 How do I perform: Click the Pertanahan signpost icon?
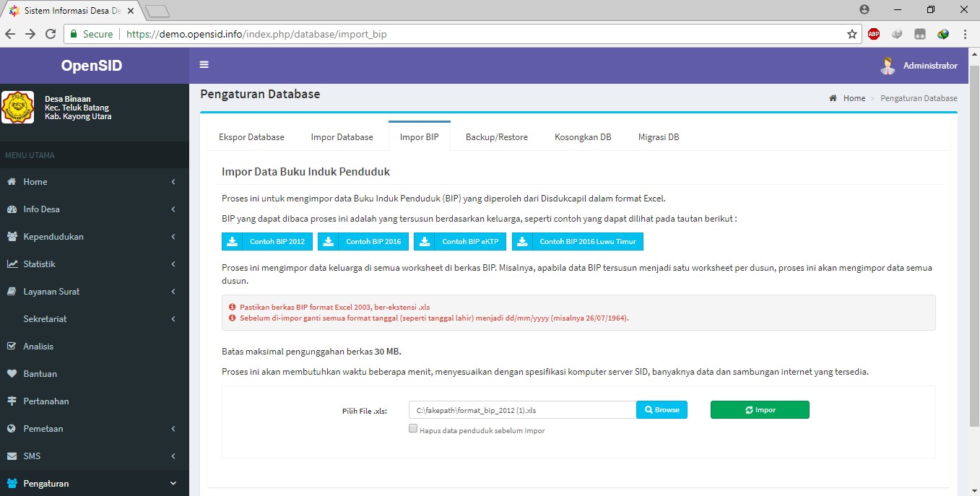(12, 401)
